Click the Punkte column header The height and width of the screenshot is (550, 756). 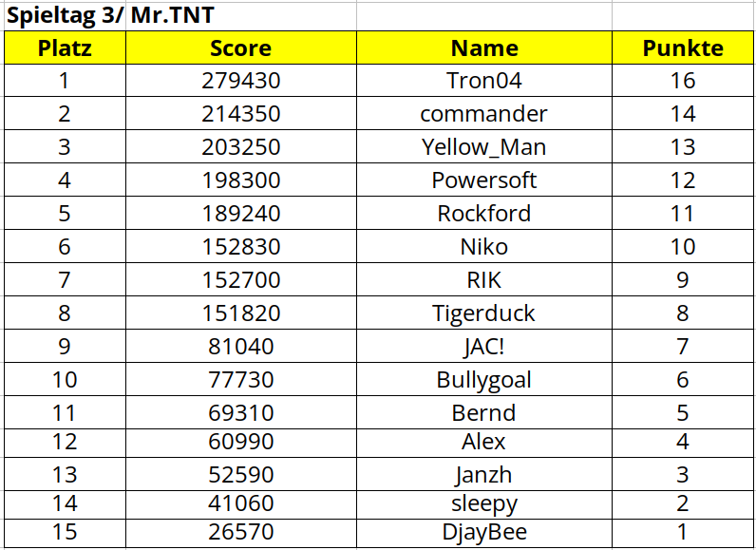point(683,48)
